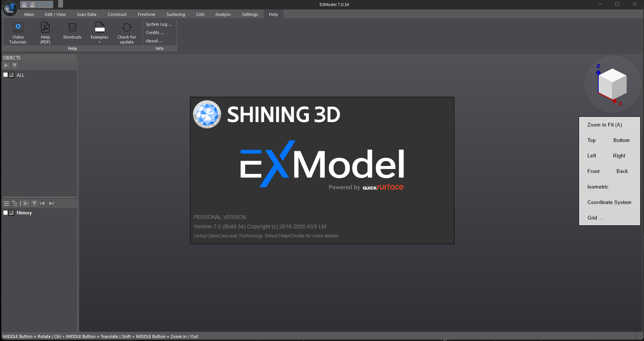Select the History tree item
Viewport: 644px width, 341px height.
[x=24, y=213]
